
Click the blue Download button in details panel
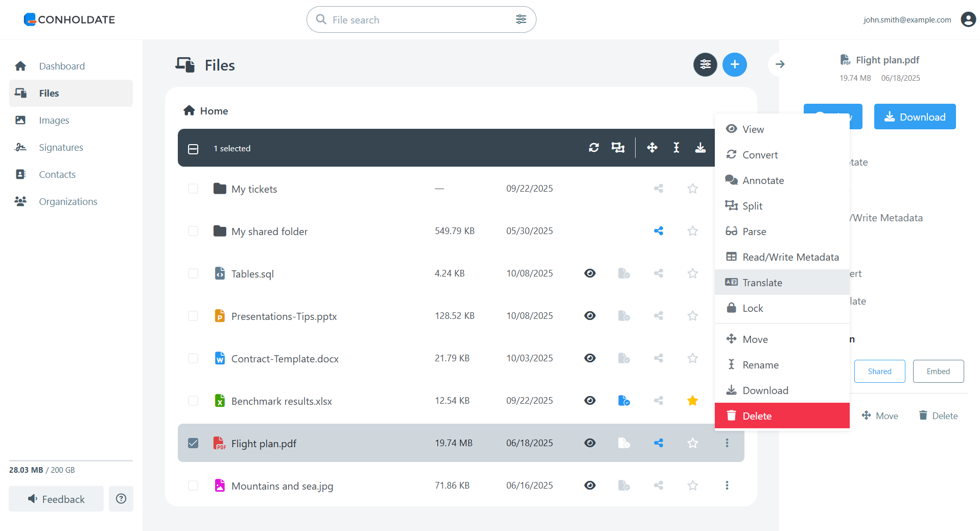tap(914, 117)
